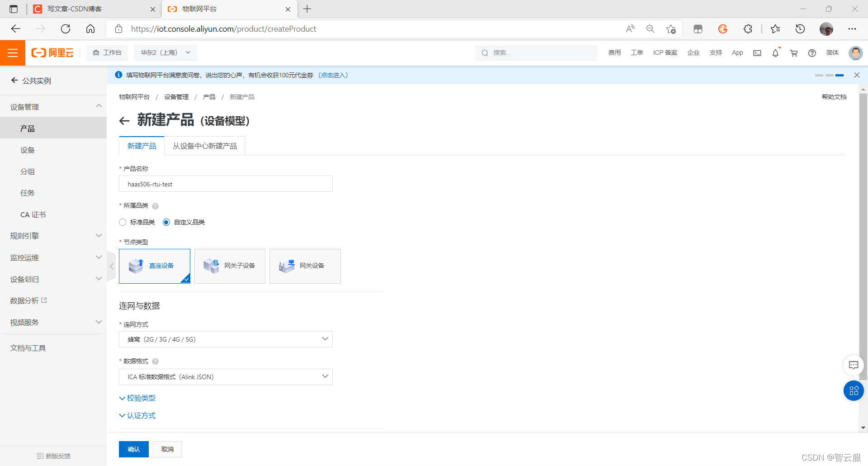Click the Aliyun logo in top bar

pos(52,52)
